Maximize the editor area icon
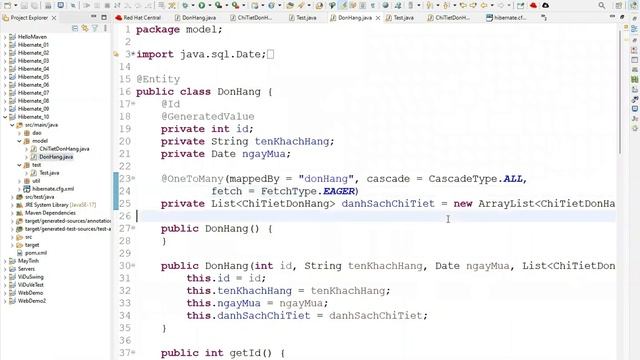This screenshot has height=360, width=640. pos(622,17)
